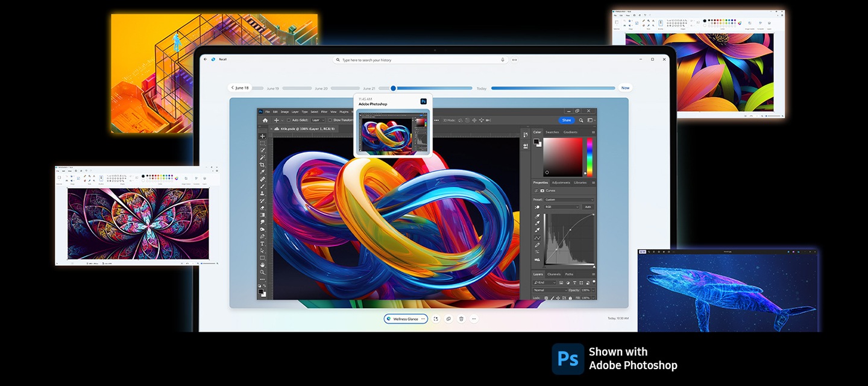This screenshot has height=386, width=868.
Task: Open the Kind filter dropdown in Layers panel
Action: click(545, 282)
